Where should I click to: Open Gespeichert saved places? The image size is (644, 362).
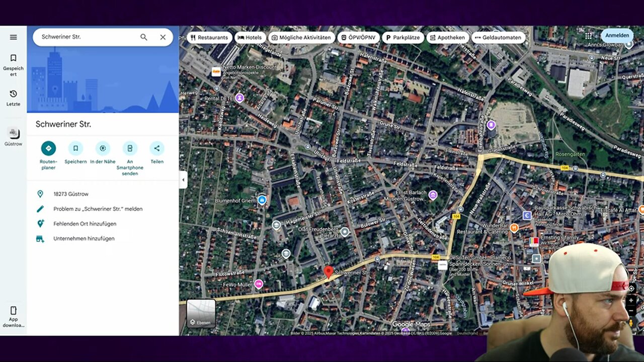(x=14, y=65)
